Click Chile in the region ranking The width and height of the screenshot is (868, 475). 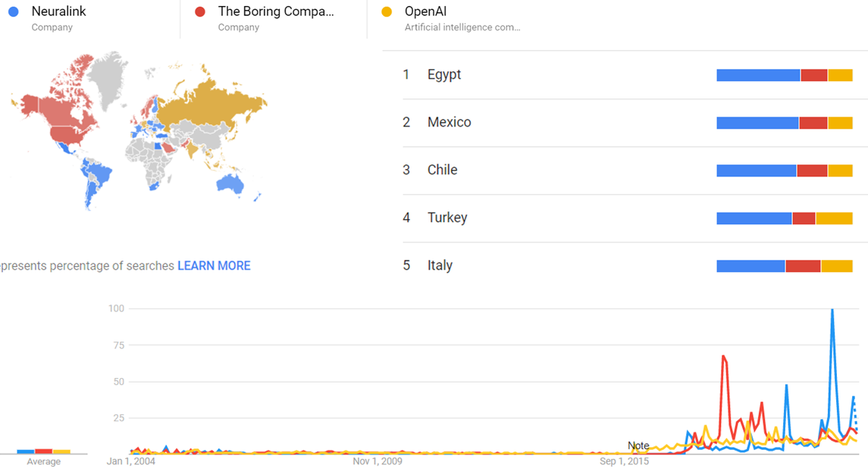[x=442, y=170]
